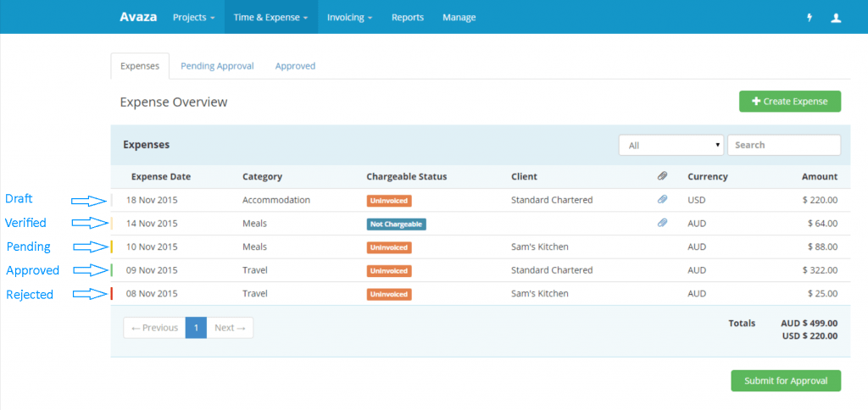Open the All expenses filter dropdown
The height and width of the screenshot is (410, 868).
tap(671, 145)
